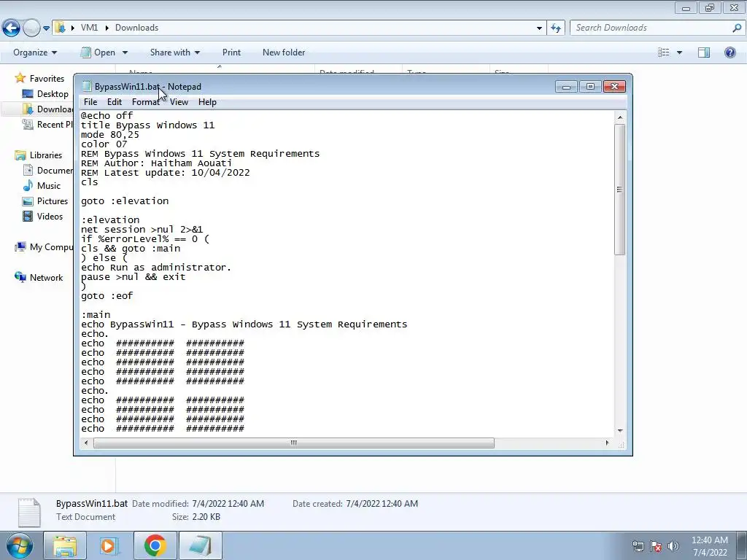Expand the view options dropdown arrow
Image resolution: width=747 pixels, height=560 pixels.
pos(679,52)
